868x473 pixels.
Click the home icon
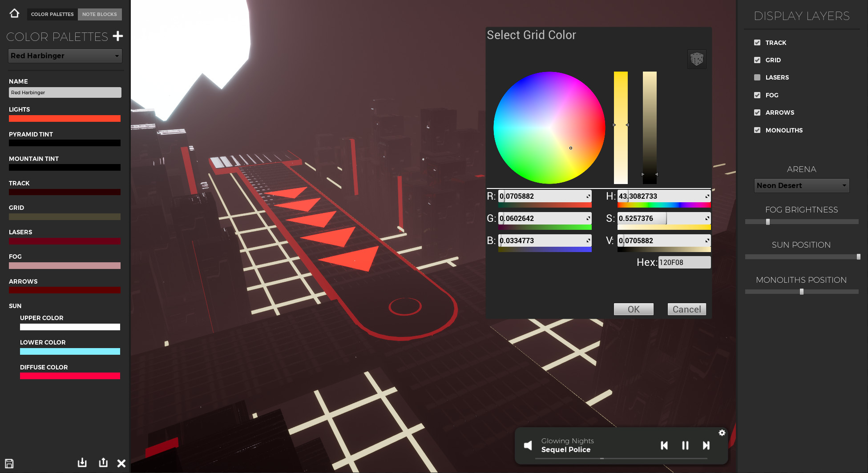click(14, 13)
